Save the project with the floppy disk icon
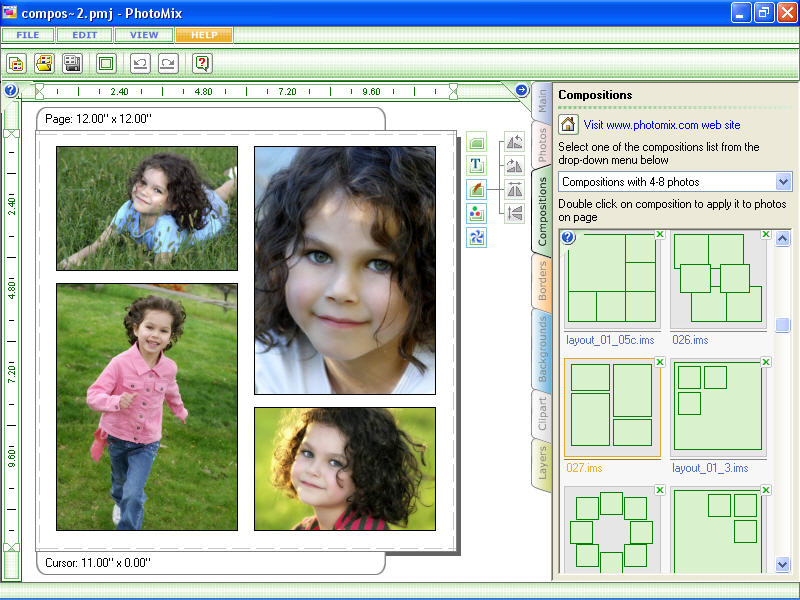Screen dimensions: 800x600 pyautogui.click(x=72, y=64)
